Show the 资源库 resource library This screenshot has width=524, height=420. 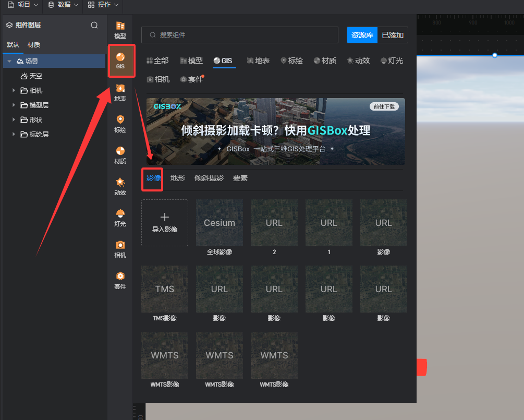362,35
